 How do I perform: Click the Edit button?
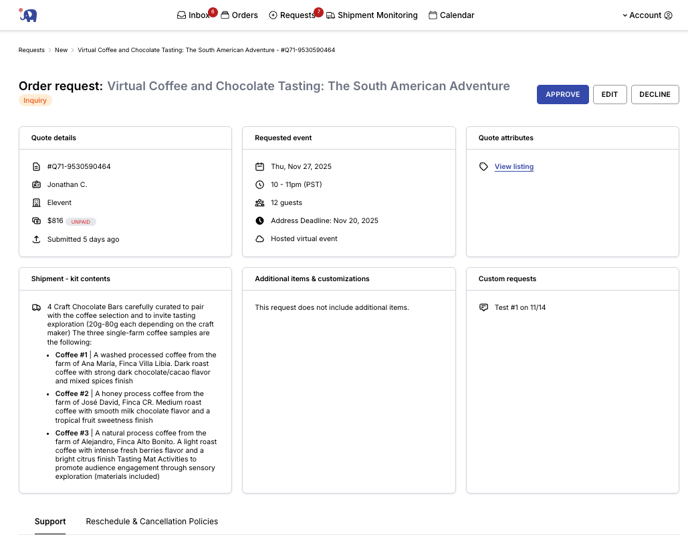pyautogui.click(x=610, y=94)
